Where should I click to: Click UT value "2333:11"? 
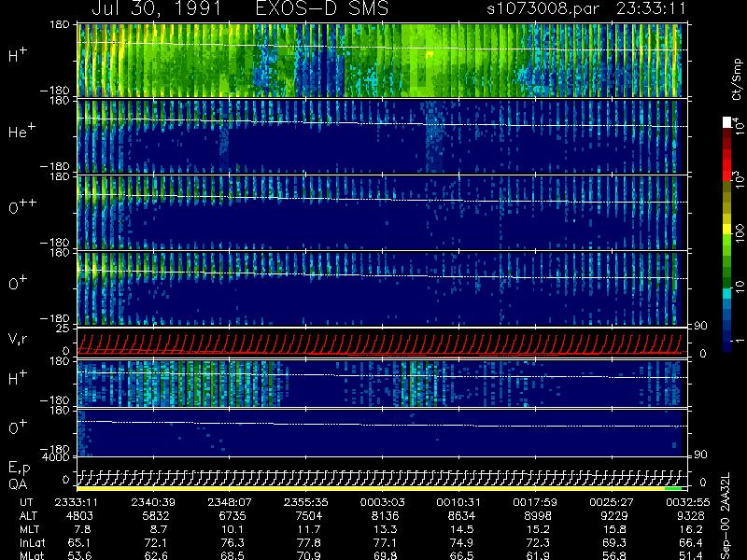(x=77, y=502)
